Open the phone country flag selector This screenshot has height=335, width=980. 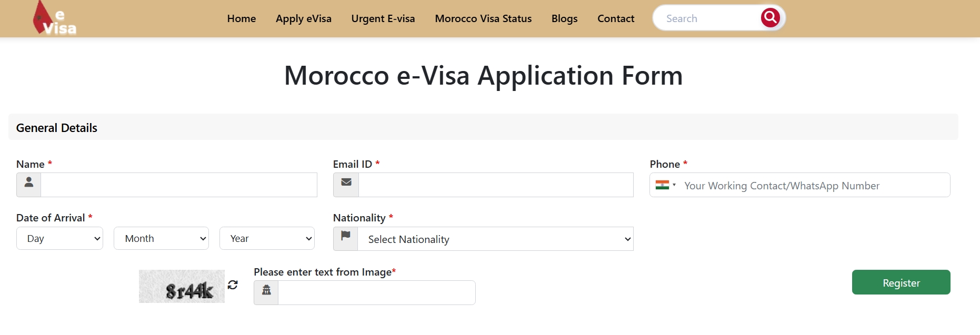tap(665, 185)
